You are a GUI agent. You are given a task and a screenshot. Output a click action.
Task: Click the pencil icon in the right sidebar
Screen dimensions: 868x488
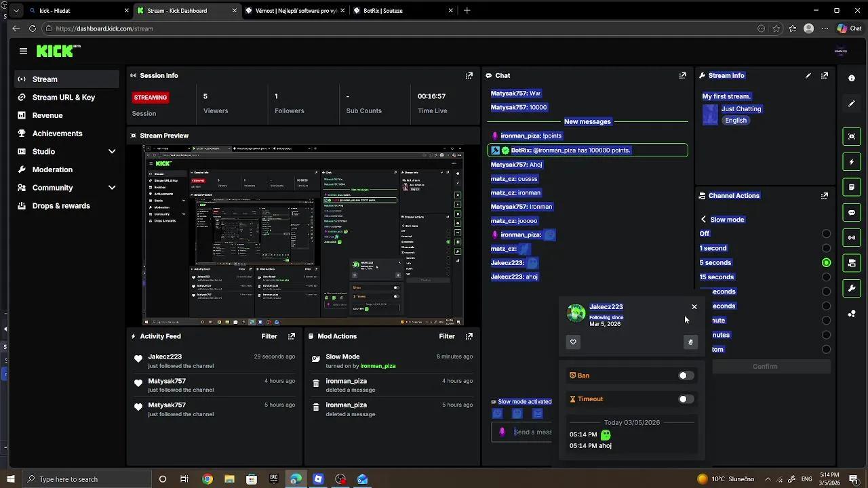click(x=852, y=104)
